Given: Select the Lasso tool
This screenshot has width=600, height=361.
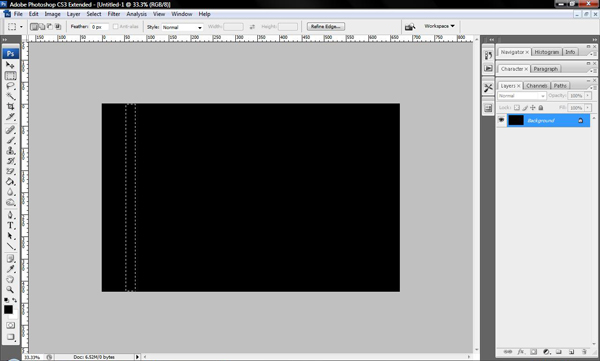Looking at the screenshot, I should pos(10,86).
